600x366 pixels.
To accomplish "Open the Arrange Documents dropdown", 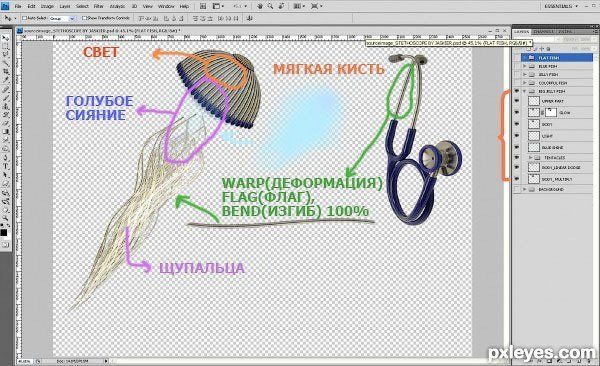I will [299, 6].
